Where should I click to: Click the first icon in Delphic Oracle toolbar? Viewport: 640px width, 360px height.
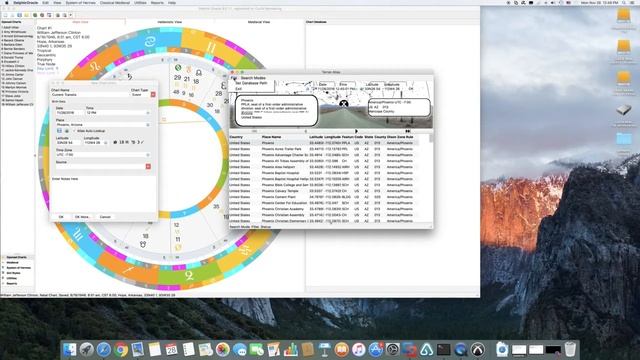click(x=5, y=15)
